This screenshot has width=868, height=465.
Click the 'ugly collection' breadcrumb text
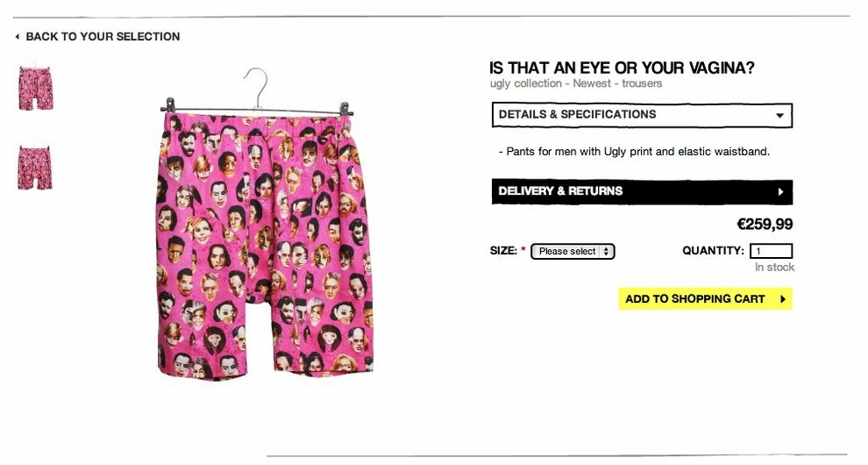click(x=526, y=83)
